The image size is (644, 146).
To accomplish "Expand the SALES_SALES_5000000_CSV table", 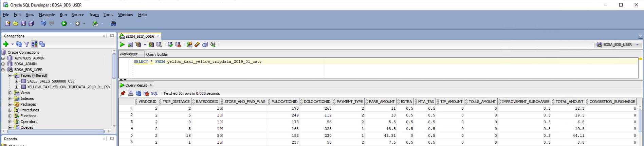I will click(x=17, y=81).
